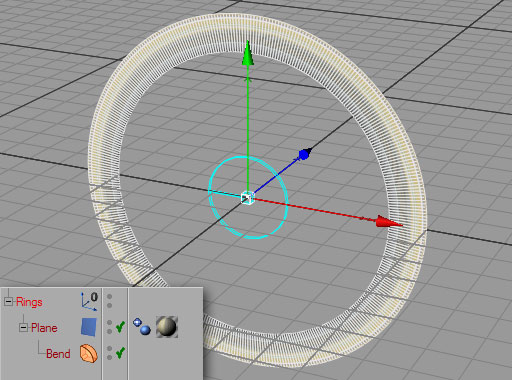Toggle editor visibility dot for Rings
Screen dimensions: 512x380
pyautogui.click(x=110, y=297)
